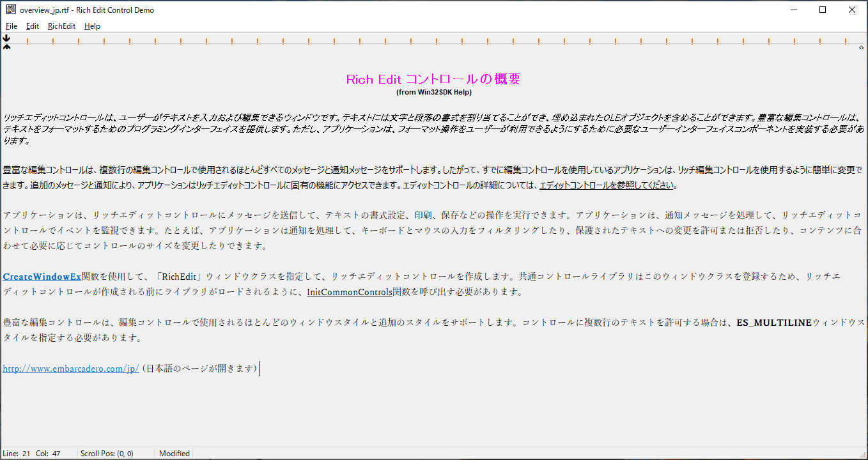868x460 pixels.
Task: Click the '(from Win32SDK Help)' subtitle
Action: pyautogui.click(x=434, y=92)
